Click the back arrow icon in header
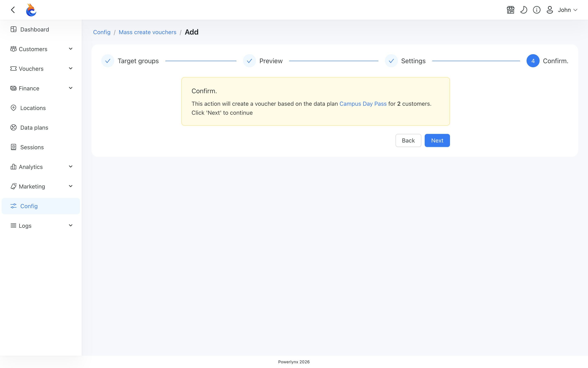This screenshot has width=588, height=368. [x=13, y=10]
